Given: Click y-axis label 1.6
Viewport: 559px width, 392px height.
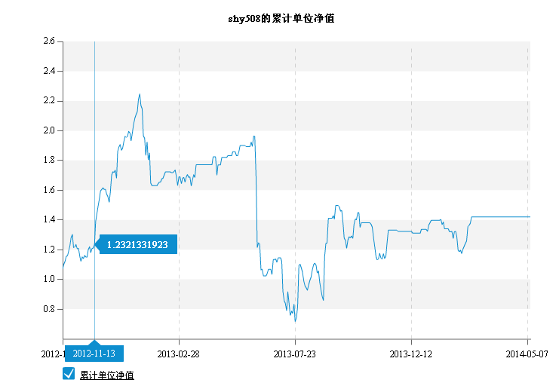Looking at the screenshot, I should tap(49, 190).
